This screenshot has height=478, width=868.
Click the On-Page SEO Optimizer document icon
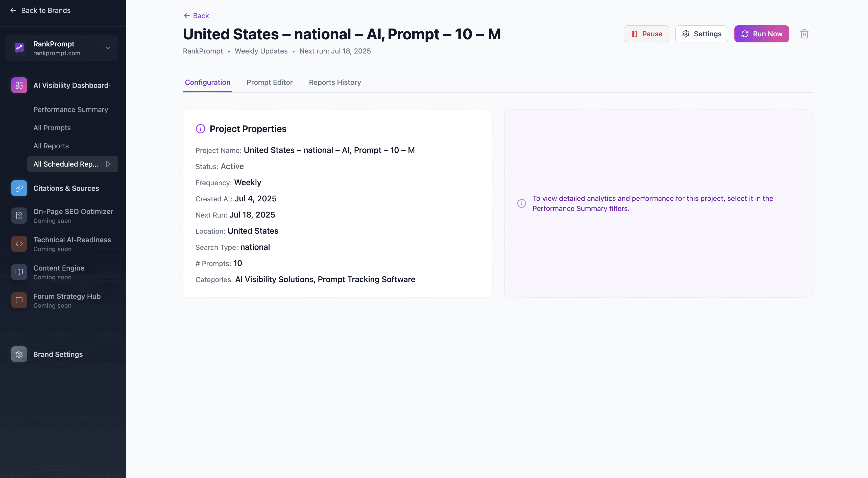19,216
